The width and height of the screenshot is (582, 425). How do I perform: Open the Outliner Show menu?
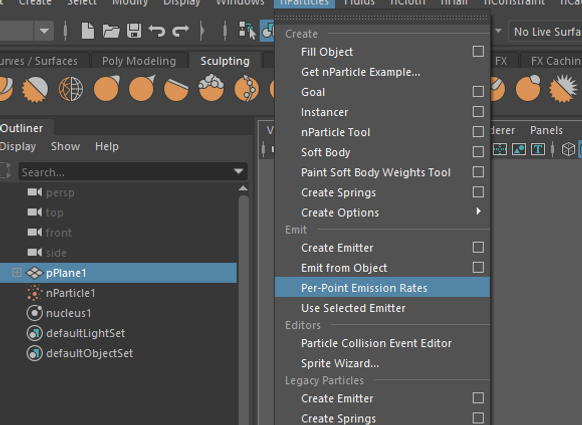65,146
